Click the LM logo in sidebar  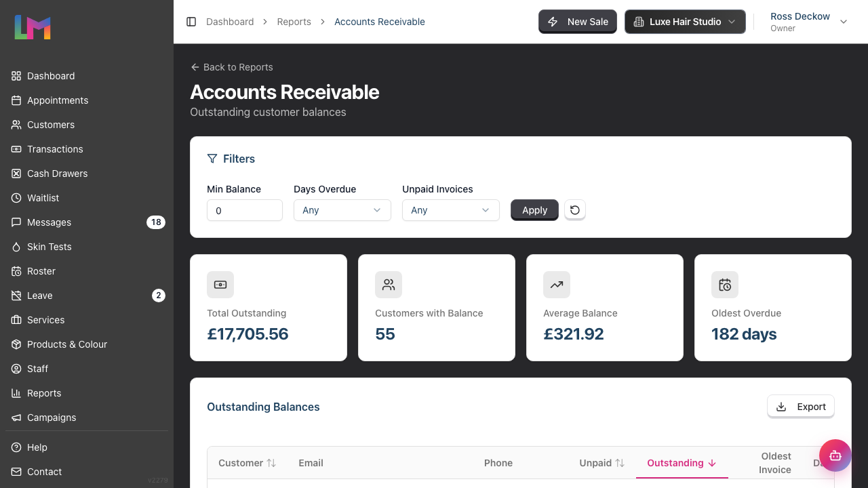pyautogui.click(x=33, y=27)
